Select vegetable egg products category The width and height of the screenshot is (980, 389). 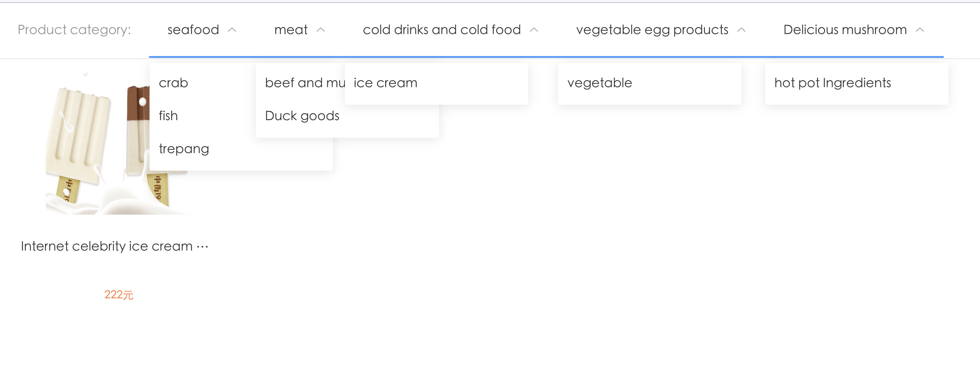tap(652, 30)
